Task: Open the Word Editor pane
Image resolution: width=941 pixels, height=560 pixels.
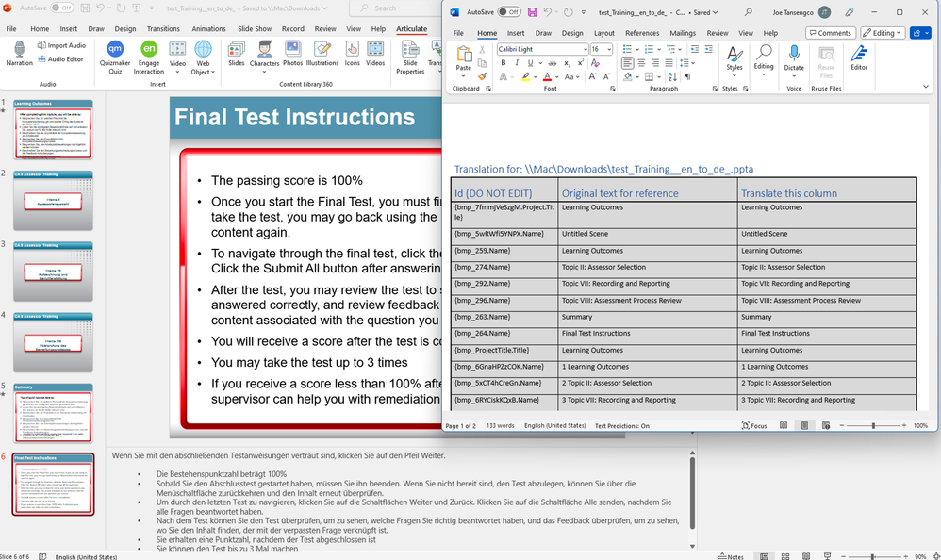Action: pyautogui.click(x=859, y=58)
